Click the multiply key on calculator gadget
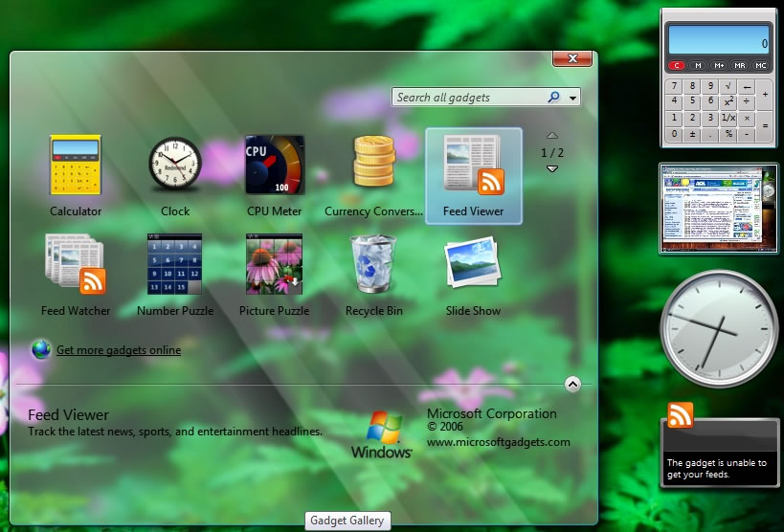Screen dimensions: 784x532 coord(747,118)
